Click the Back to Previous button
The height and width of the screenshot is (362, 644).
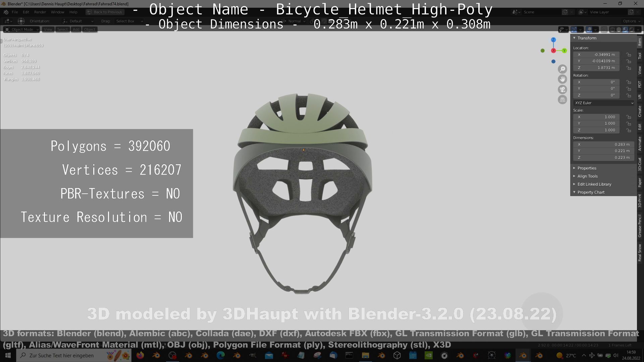tap(105, 12)
